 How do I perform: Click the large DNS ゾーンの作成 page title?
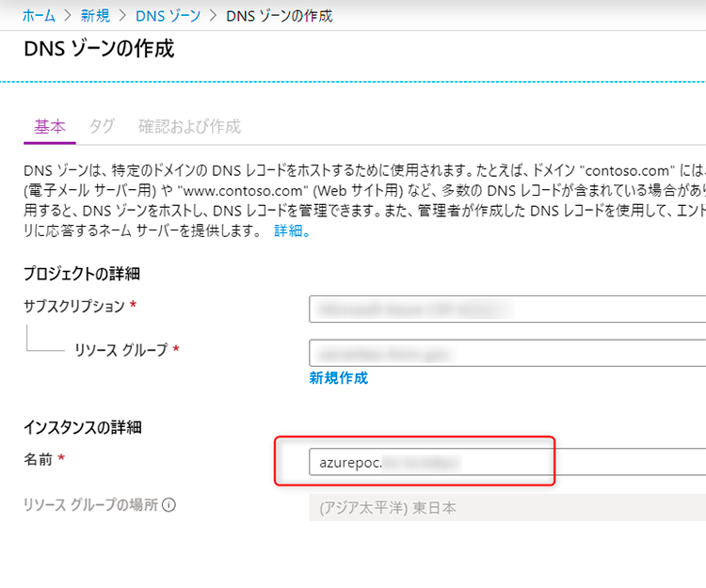pos(98,49)
